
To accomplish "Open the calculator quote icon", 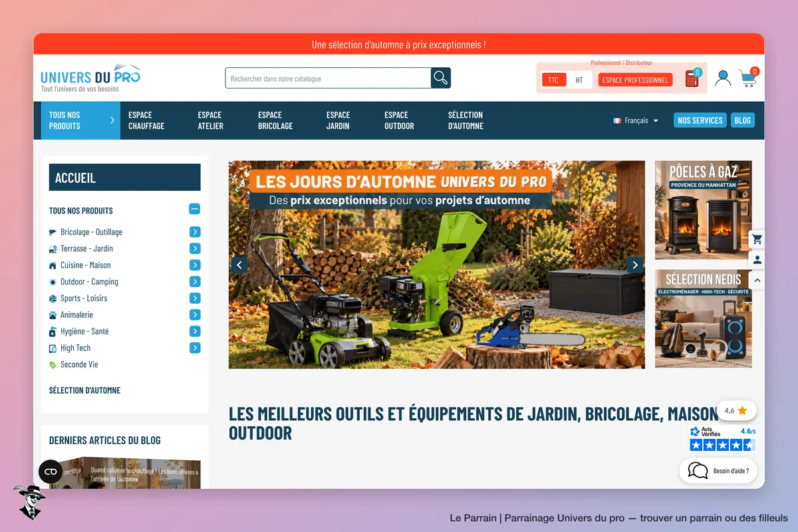I will point(692,78).
